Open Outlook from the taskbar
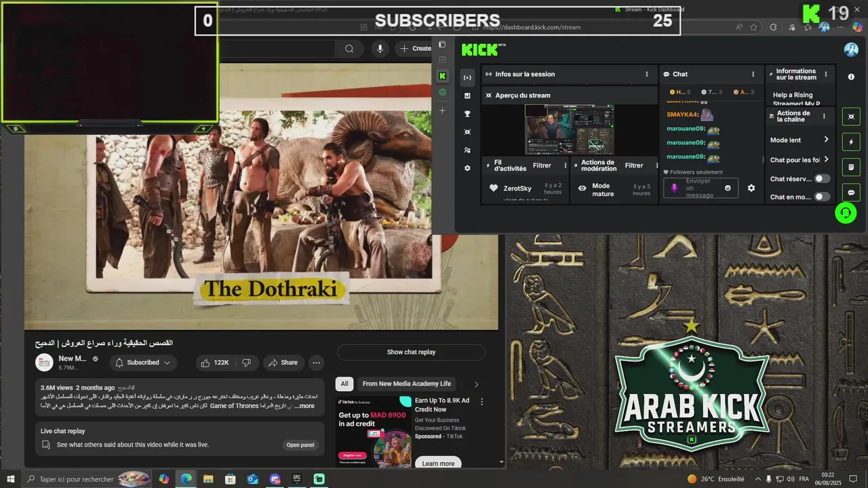 click(x=253, y=479)
